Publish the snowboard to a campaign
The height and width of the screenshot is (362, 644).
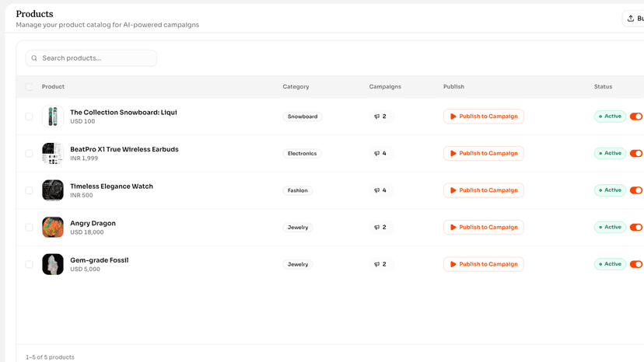pos(484,117)
